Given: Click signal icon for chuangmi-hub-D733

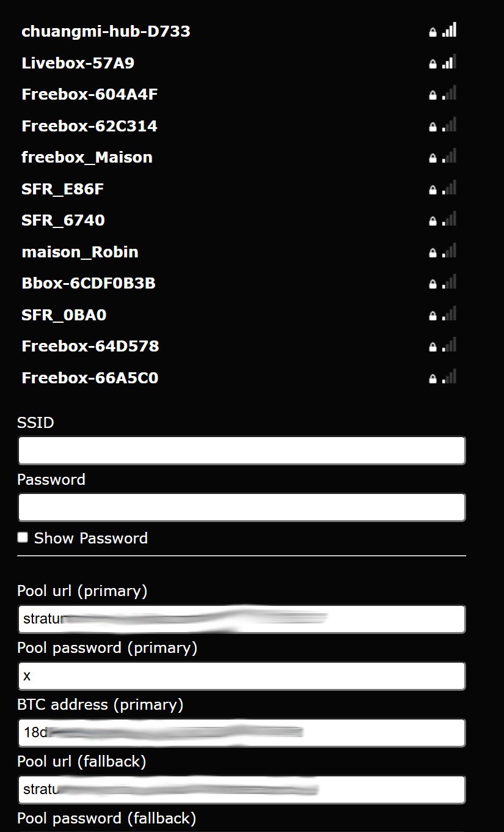Looking at the screenshot, I should (450, 30).
